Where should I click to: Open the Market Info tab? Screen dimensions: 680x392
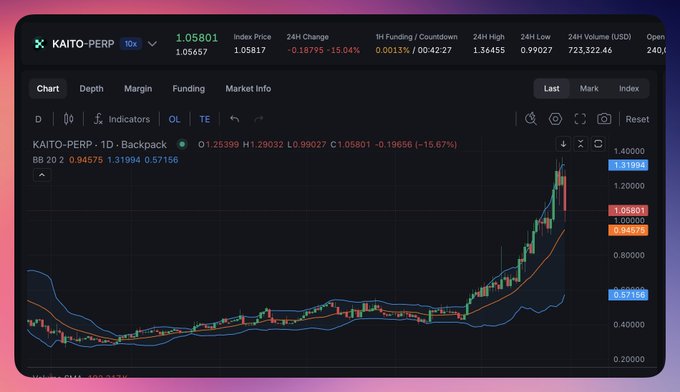(248, 88)
